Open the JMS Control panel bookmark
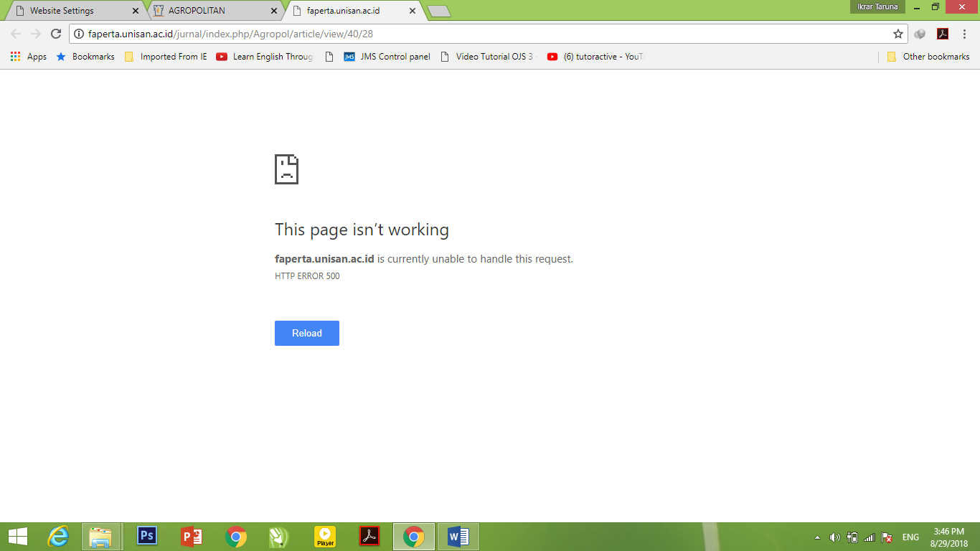 coord(387,57)
